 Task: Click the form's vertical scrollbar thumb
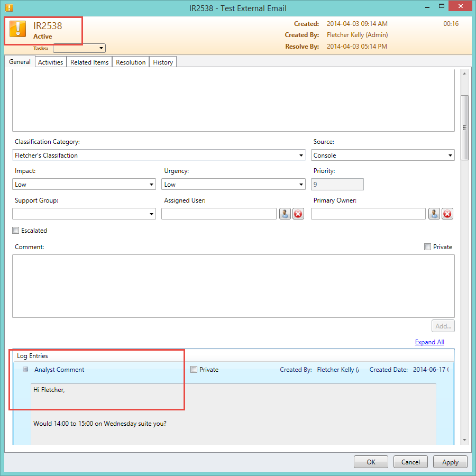pos(464,127)
